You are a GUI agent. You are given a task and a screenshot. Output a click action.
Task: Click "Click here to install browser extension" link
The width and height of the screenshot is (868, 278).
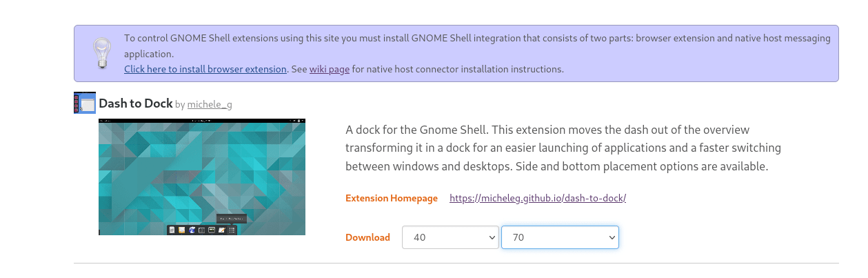click(205, 69)
